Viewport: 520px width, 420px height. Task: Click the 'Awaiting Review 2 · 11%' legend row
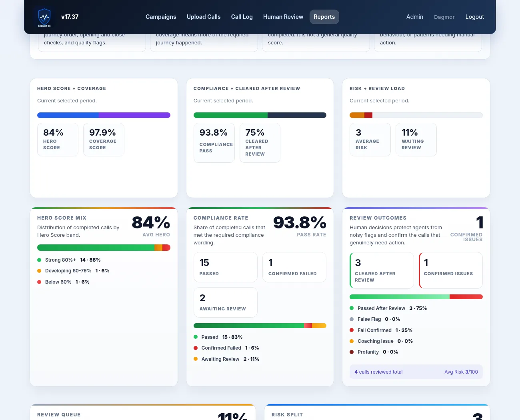[x=226, y=359]
